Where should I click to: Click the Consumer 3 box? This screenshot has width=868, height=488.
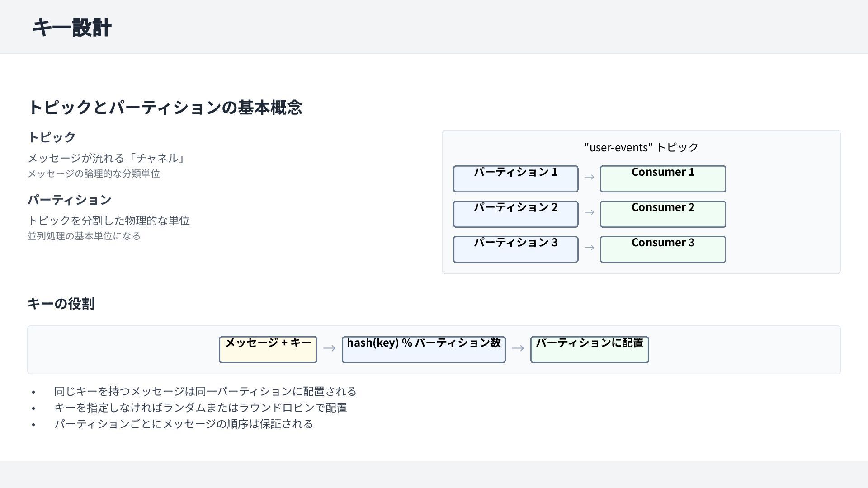pos(662,249)
